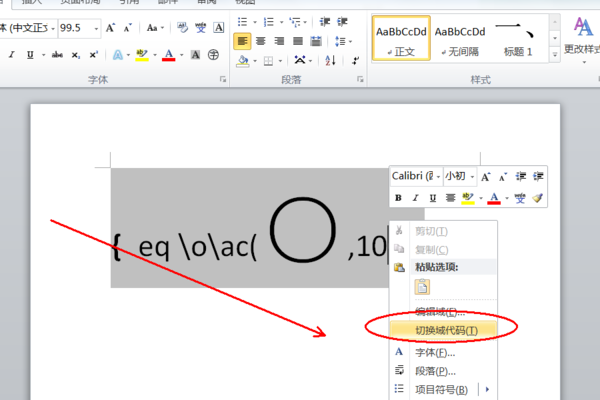
Task: Toggle Align Right in ribbon
Action: [x=279, y=41]
